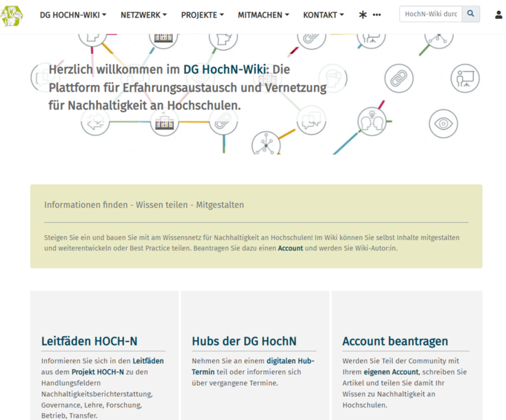Open the Hubs der DG HochN heading
The height and width of the screenshot is (420, 506).
[244, 341]
